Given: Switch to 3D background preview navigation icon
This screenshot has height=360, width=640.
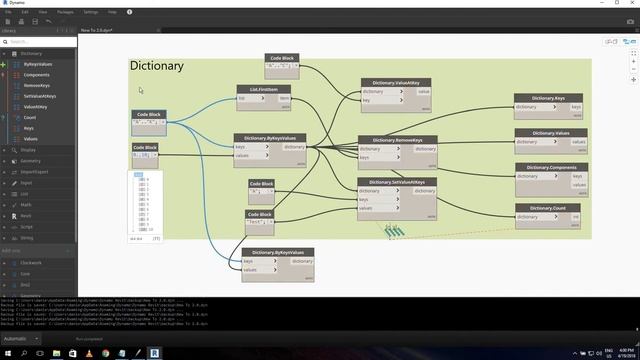Looking at the screenshot, I should 611,42.
